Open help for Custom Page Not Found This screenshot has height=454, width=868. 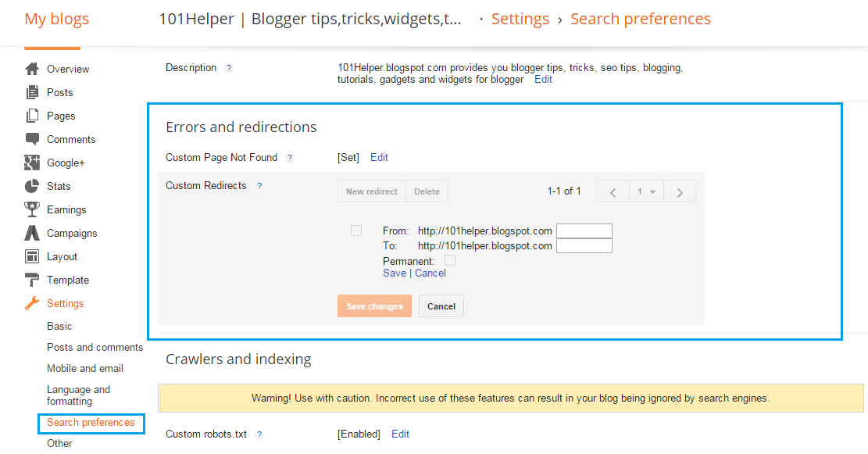[x=290, y=158]
